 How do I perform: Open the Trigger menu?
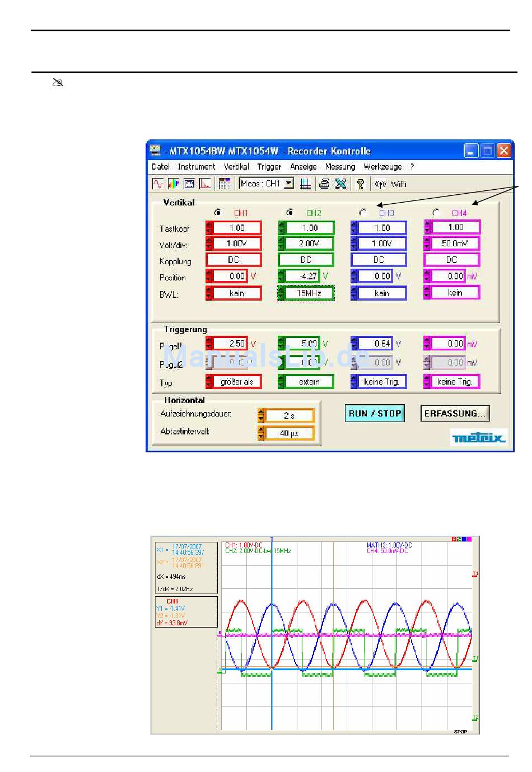(x=269, y=167)
